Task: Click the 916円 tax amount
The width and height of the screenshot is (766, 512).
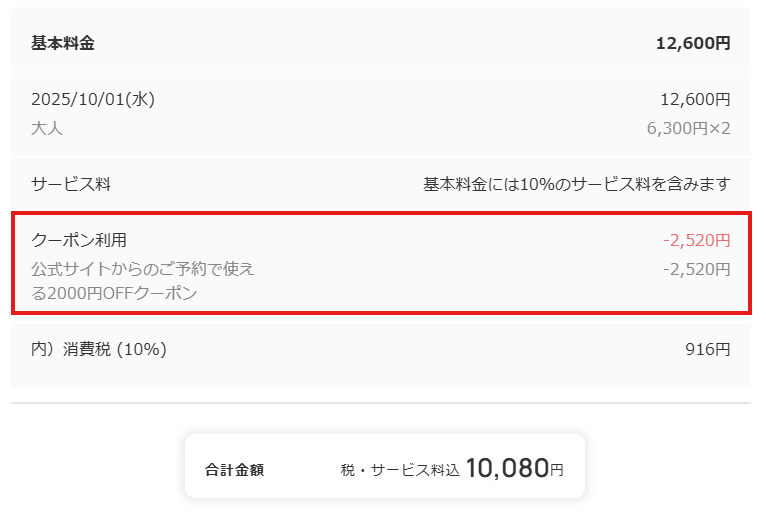Action: (x=707, y=349)
